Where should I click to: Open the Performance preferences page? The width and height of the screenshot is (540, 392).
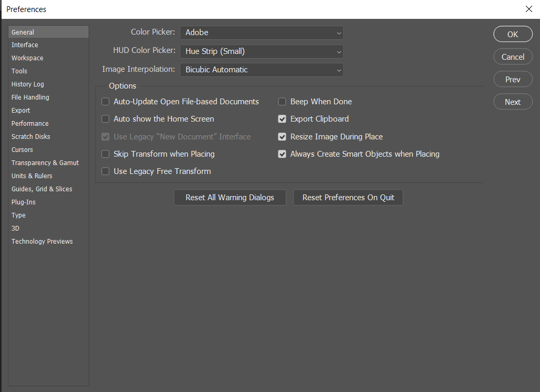tap(30, 123)
